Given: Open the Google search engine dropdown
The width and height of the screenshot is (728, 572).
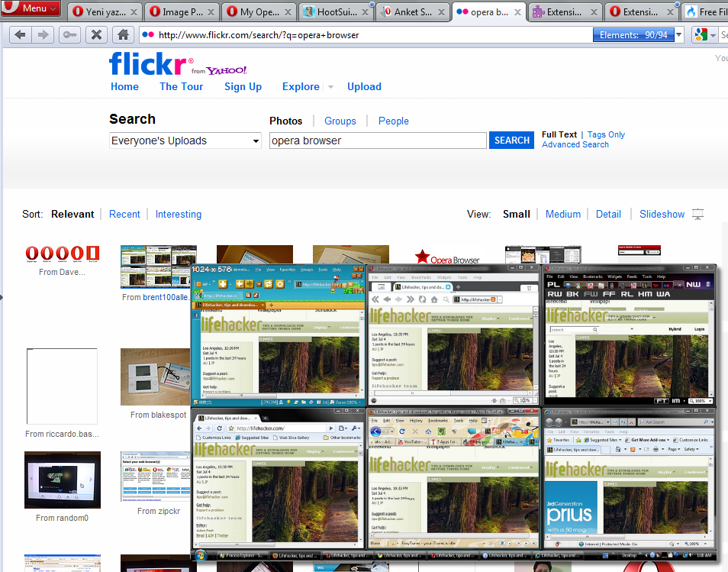Looking at the screenshot, I should [x=705, y=35].
